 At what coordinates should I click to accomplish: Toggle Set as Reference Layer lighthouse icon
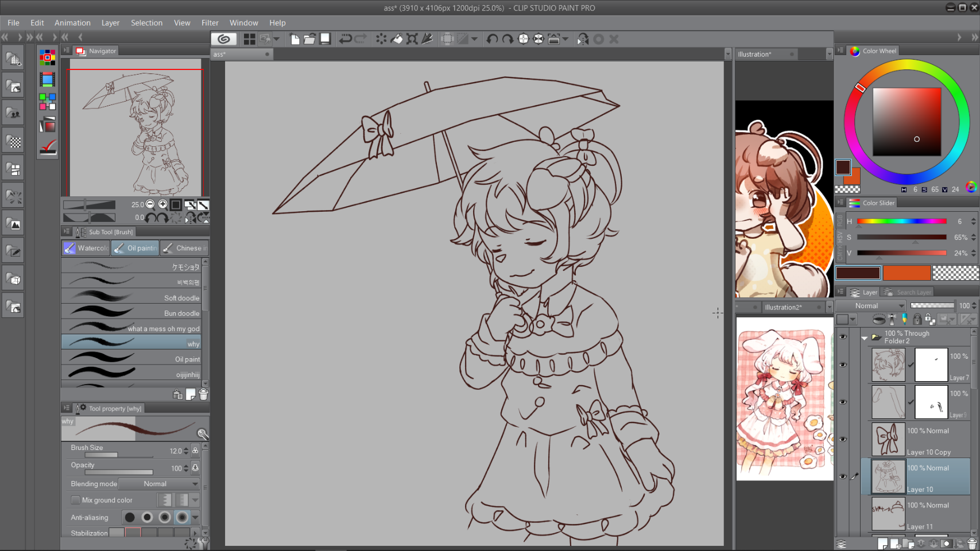pyautogui.click(x=892, y=319)
